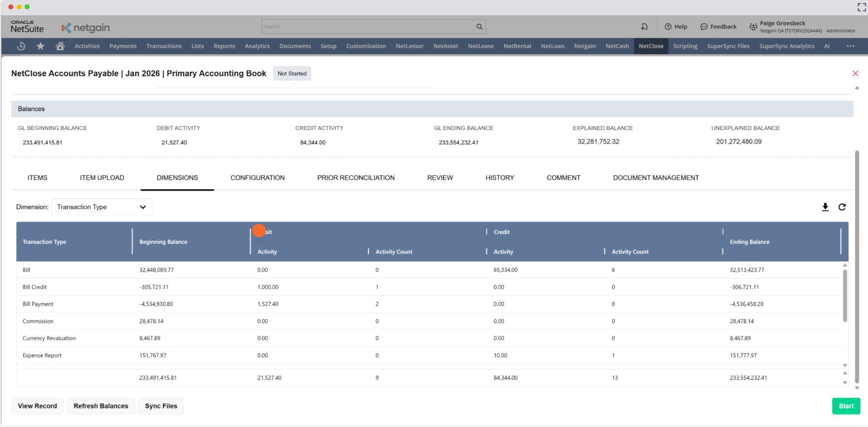Click the Refresh Balances button
The height and width of the screenshot is (427, 868).
[x=101, y=406]
